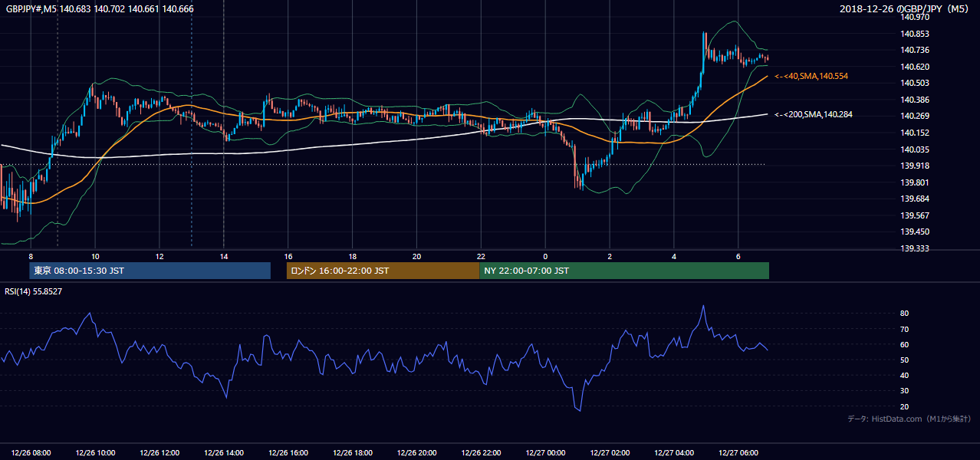Click price level 140.035 on the axis
Viewport: 980px width, 460px height.
pyautogui.click(x=915, y=150)
